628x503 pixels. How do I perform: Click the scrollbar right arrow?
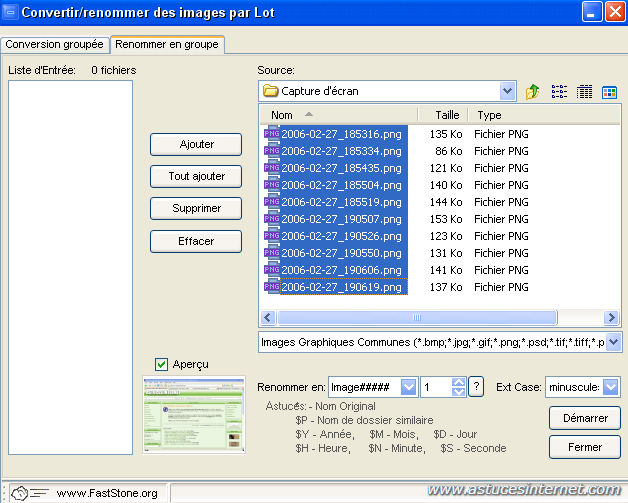coord(611,318)
